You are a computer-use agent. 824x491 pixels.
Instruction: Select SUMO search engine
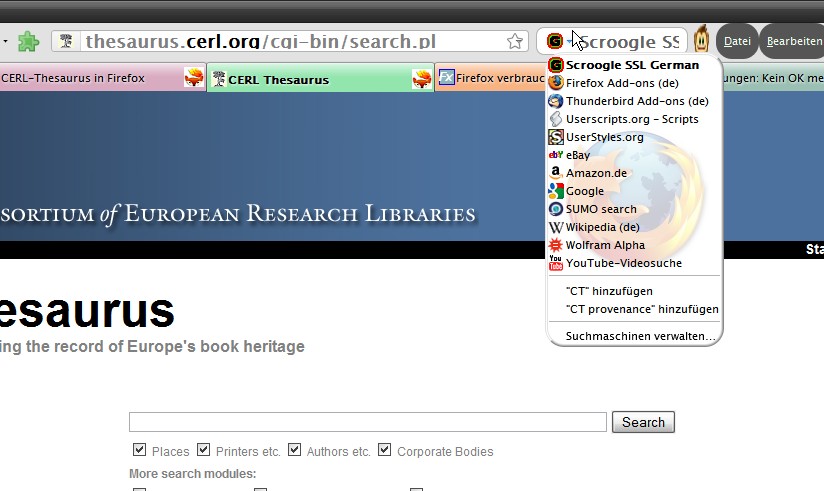pos(634,209)
